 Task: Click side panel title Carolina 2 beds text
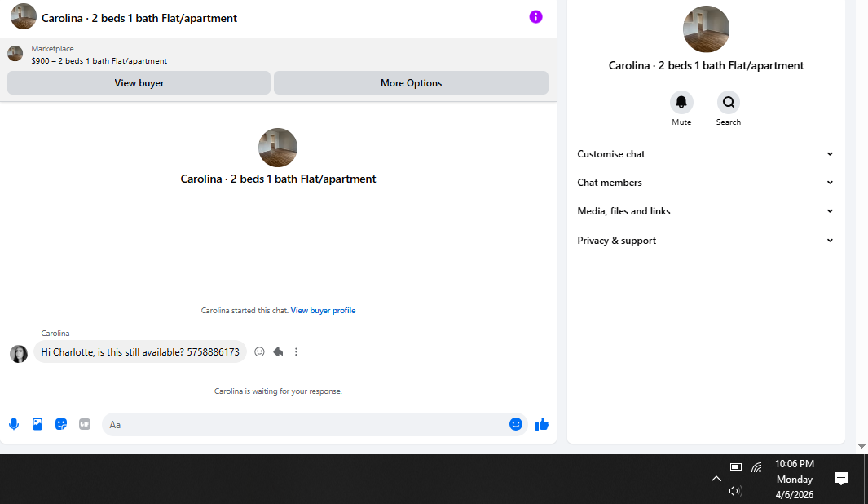click(706, 65)
